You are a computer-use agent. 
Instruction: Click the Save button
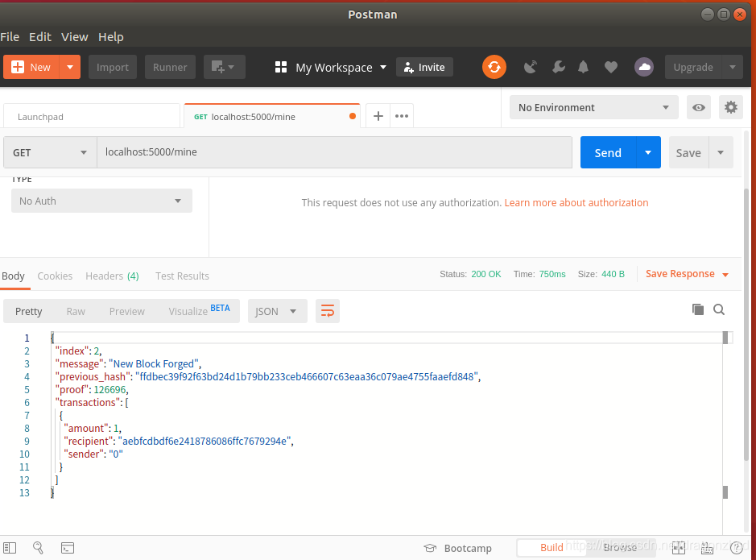tap(688, 153)
